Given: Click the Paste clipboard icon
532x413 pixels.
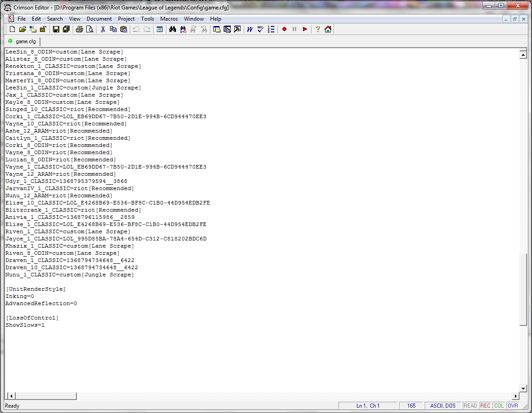Looking at the screenshot, I should (123, 29).
